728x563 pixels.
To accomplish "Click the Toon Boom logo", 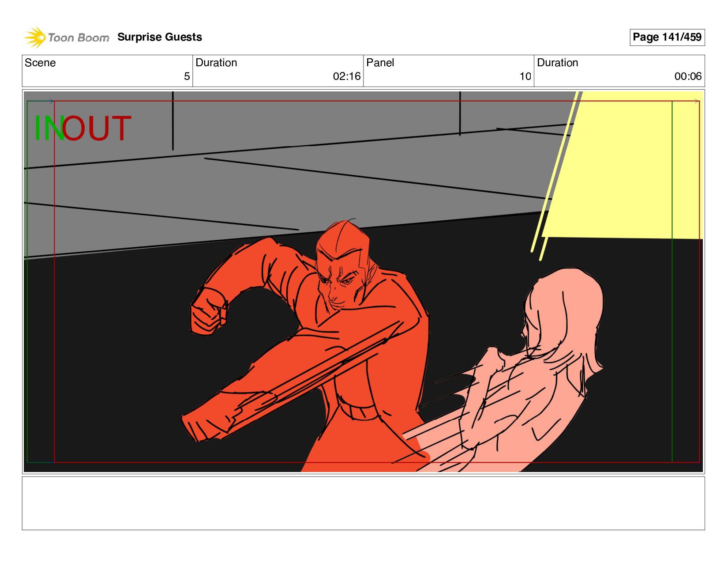I will (66, 37).
